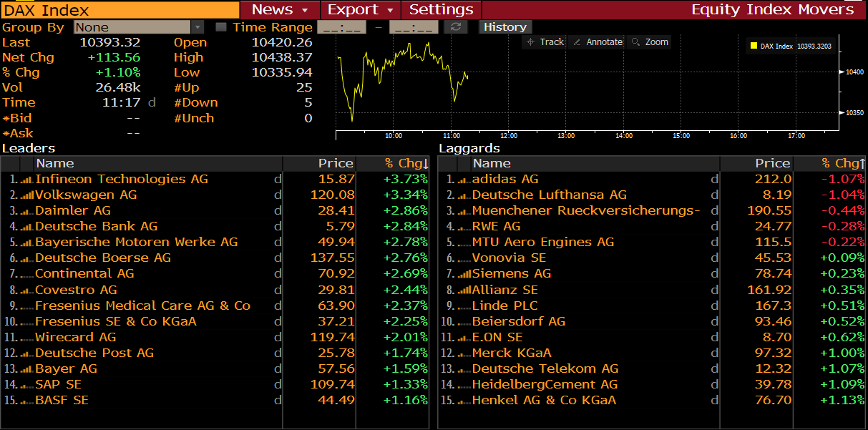Click the Time Range end time field
Viewport: 868px width, 430px height.
414,27
